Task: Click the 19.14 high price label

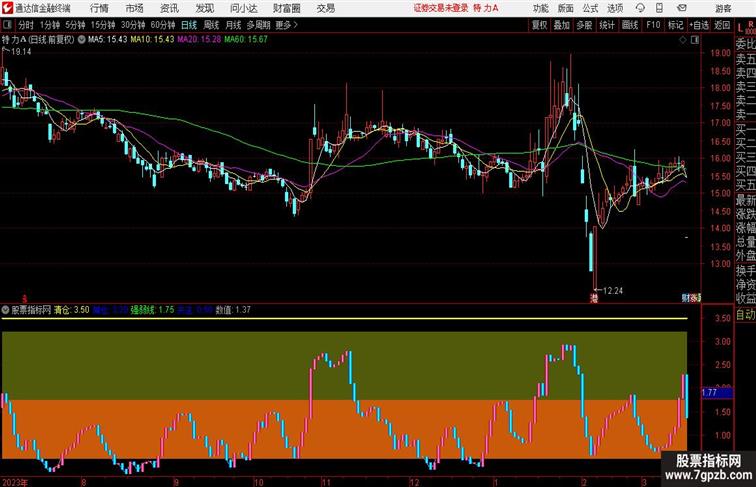Action: pyautogui.click(x=21, y=52)
